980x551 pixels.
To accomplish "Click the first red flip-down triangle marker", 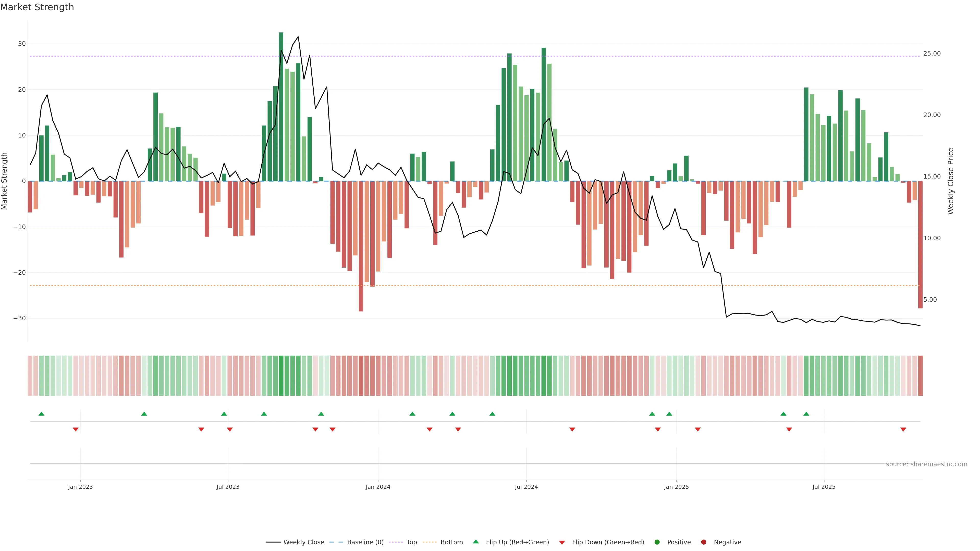I will click(x=76, y=429).
